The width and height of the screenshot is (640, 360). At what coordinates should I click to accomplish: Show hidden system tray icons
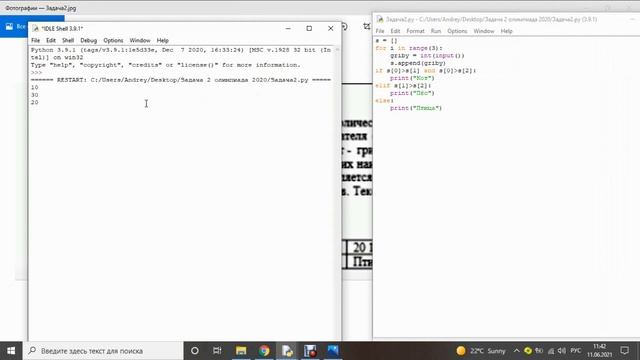point(516,351)
